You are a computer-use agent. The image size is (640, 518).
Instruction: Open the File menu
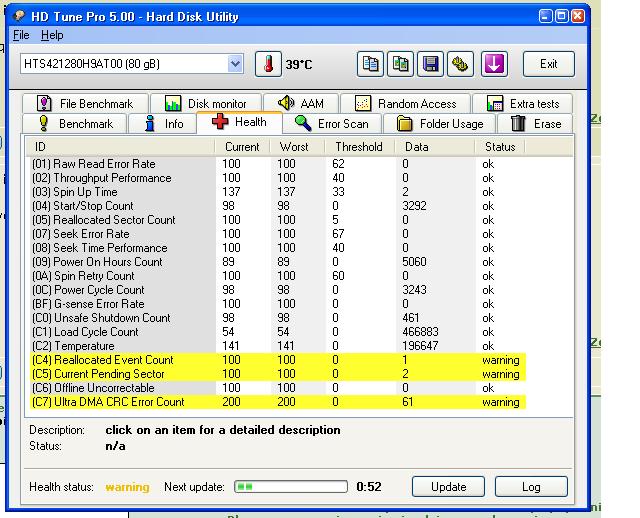(21, 35)
